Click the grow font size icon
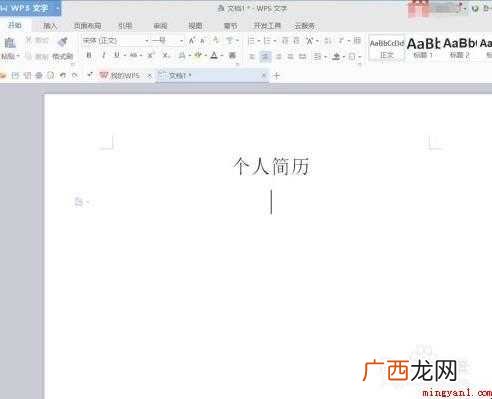Image resolution: width=492 pixels, height=399 pixels. click(192, 41)
